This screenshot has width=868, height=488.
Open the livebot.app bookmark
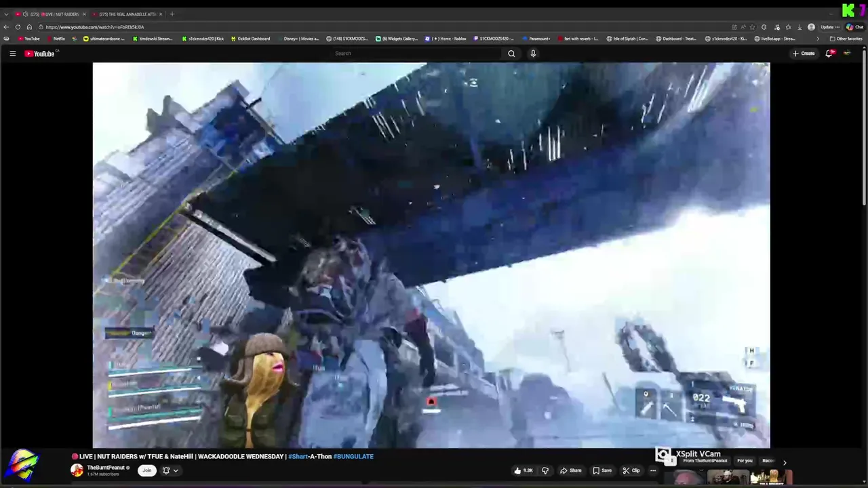pyautogui.click(x=774, y=39)
